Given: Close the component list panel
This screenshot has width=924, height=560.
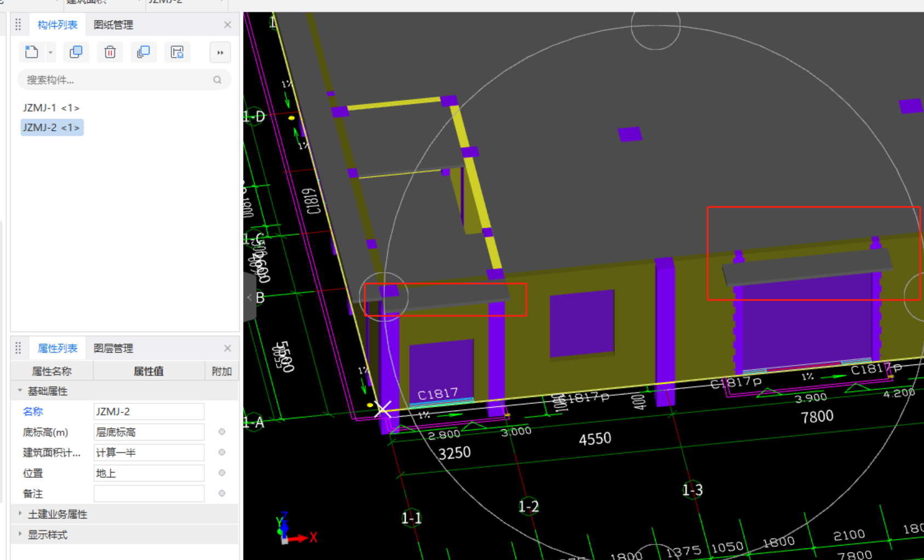Looking at the screenshot, I should (x=228, y=25).
